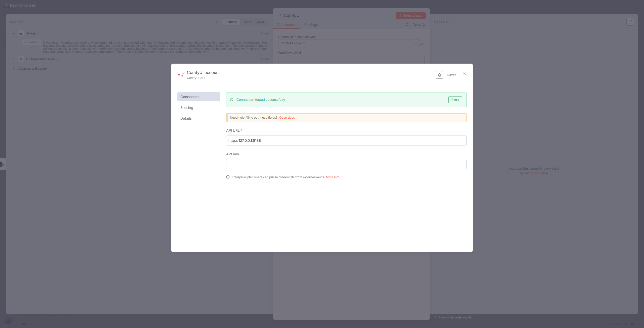Click the cube icon next to Docs

coord(407,24)
